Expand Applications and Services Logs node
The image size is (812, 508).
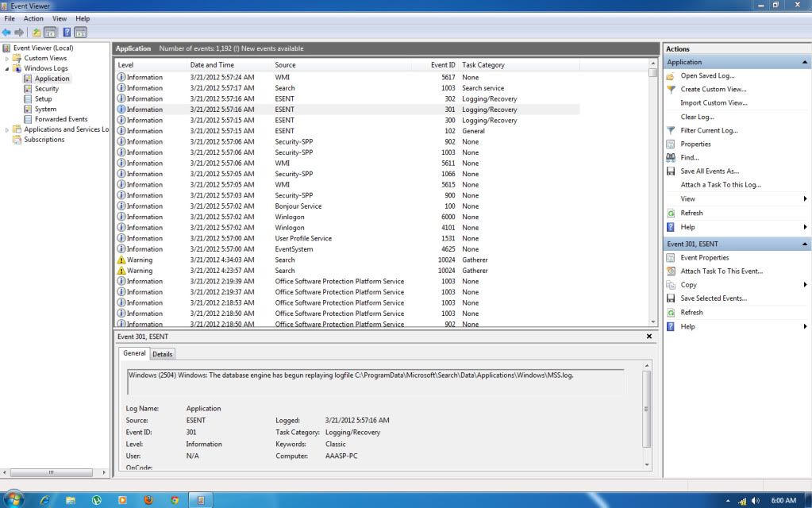pyautogui.click(x=6, y=129)
